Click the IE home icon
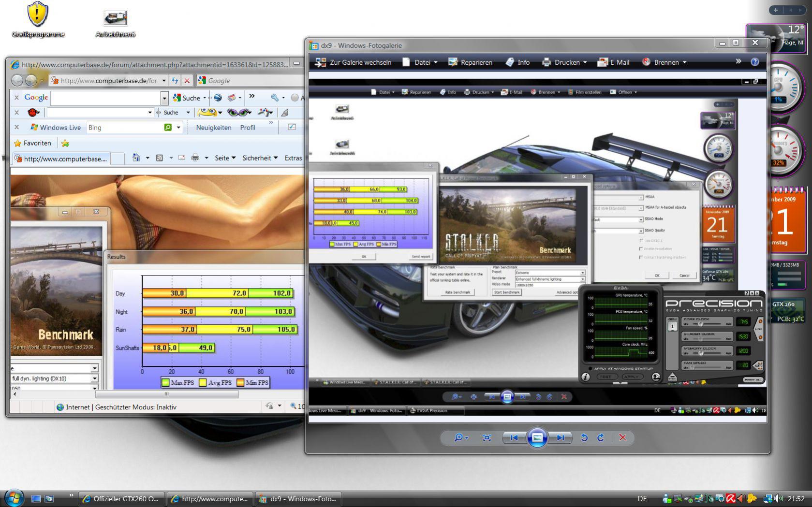This screenshot has height=507, width=812. coord(136,158)
